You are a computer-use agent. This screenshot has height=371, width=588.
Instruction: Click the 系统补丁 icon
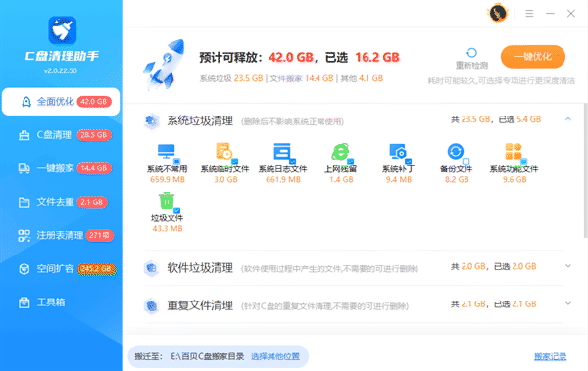398,151
